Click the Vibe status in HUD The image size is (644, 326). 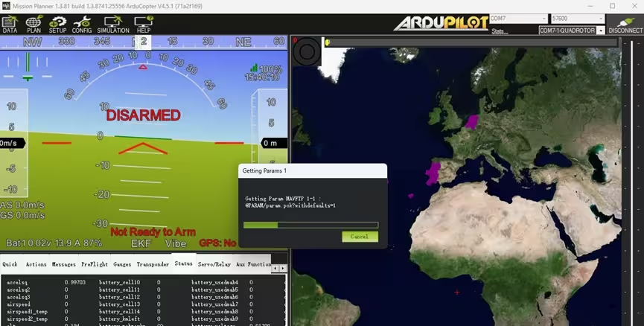pyautogui.click(x=176, y=243)
